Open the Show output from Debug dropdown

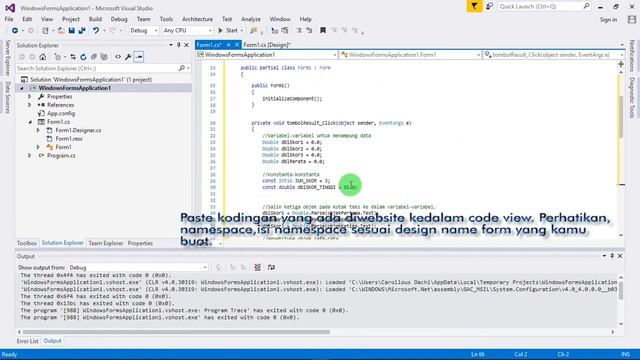(x=138, y=268)
